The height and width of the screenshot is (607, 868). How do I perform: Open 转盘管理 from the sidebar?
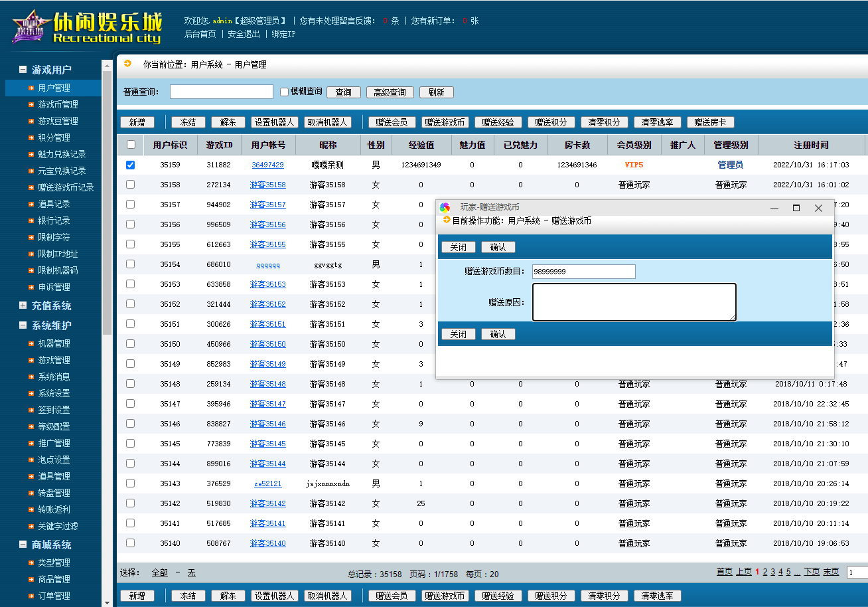[30, 493]
